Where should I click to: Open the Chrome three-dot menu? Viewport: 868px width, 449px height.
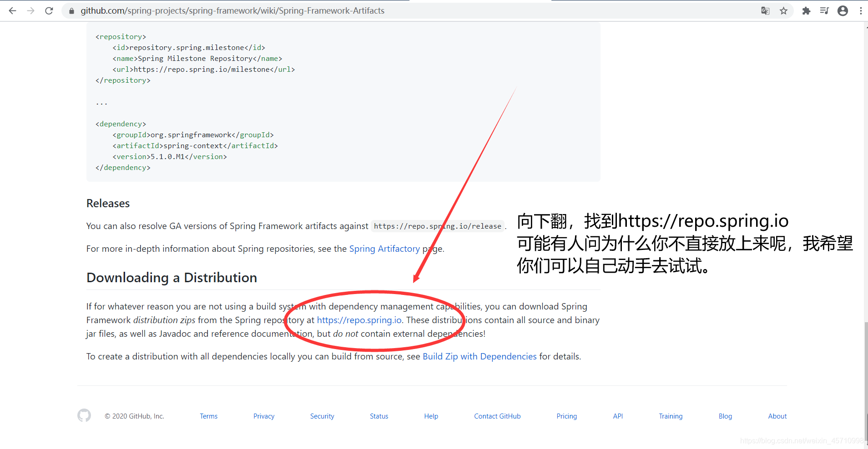[x=861, y=10]
